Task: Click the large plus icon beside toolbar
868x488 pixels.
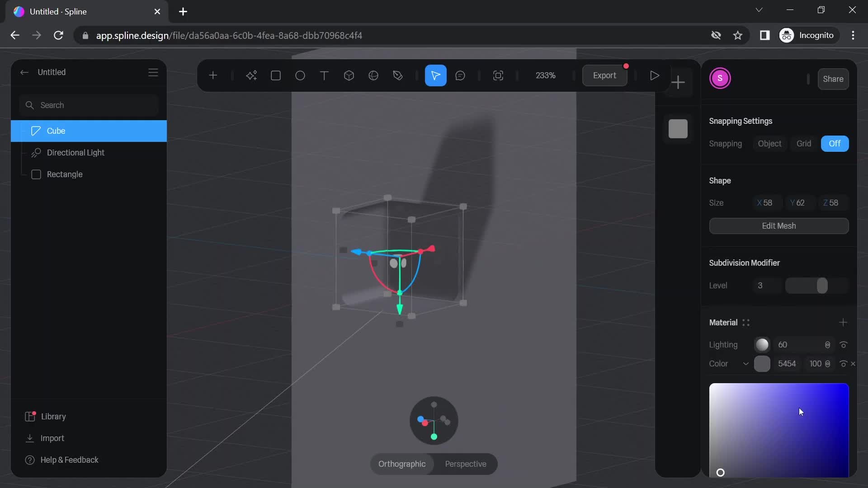Action: (678, 82)
